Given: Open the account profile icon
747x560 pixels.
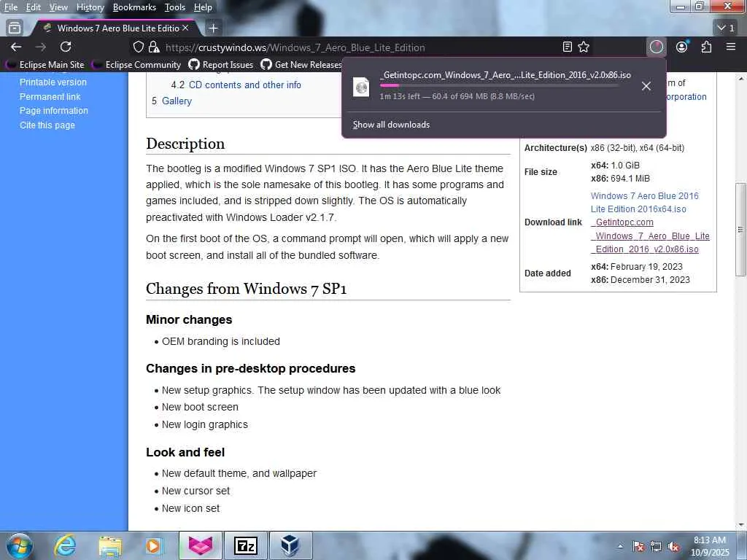Looking at the screenshot, I should tap(682, 47).
